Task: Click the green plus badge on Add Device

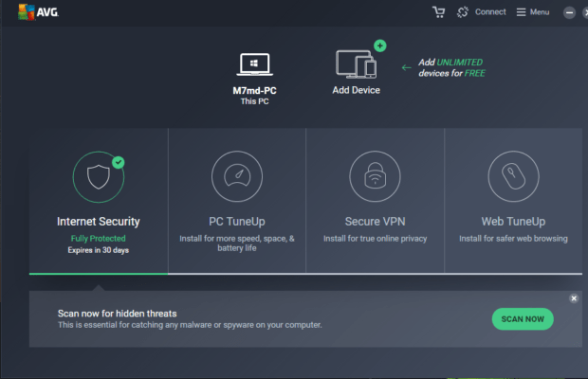Action: pyautogui.click(x=380, y=45)
